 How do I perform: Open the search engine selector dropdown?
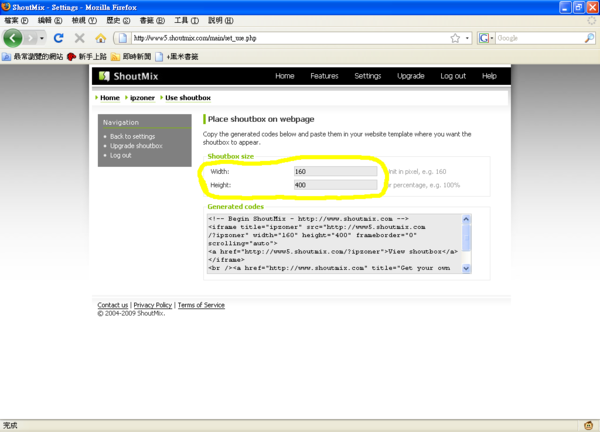pos(486,38)
